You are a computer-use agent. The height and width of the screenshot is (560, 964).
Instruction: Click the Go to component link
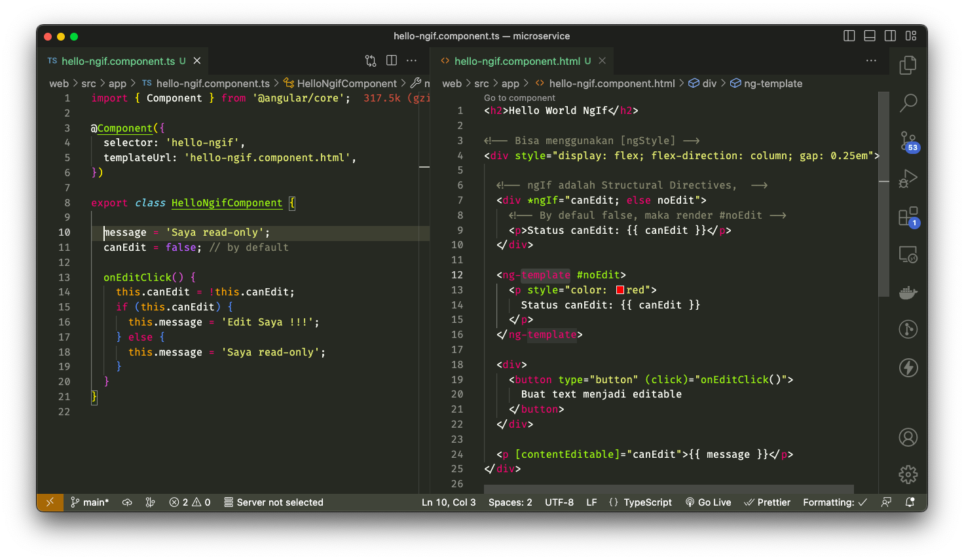click(x=519, y=98)
